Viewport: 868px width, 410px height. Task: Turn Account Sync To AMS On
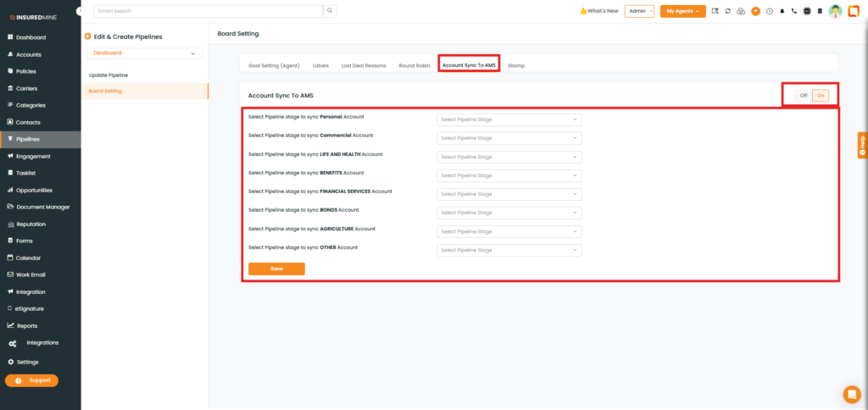pos(820,96)
